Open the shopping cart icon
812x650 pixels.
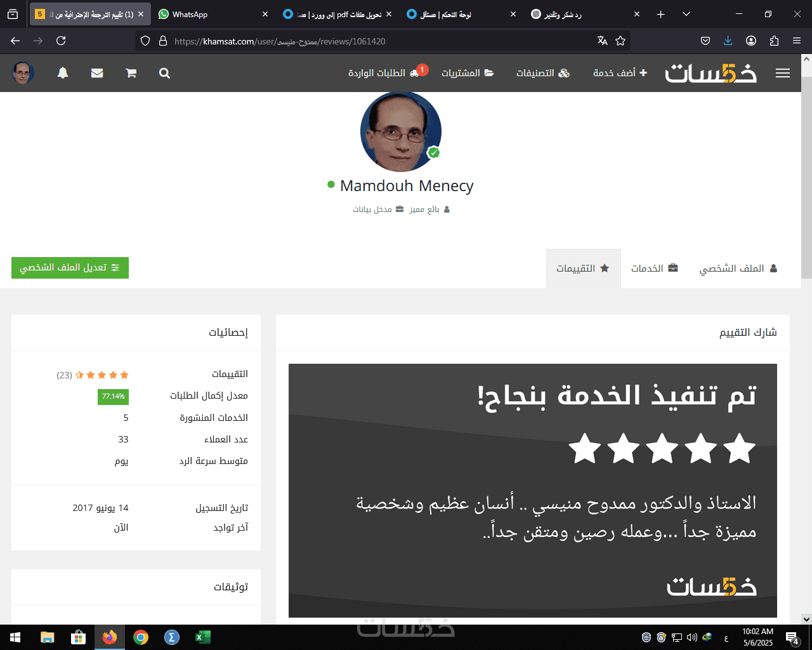pyautogui.click(x=131, y=73)
